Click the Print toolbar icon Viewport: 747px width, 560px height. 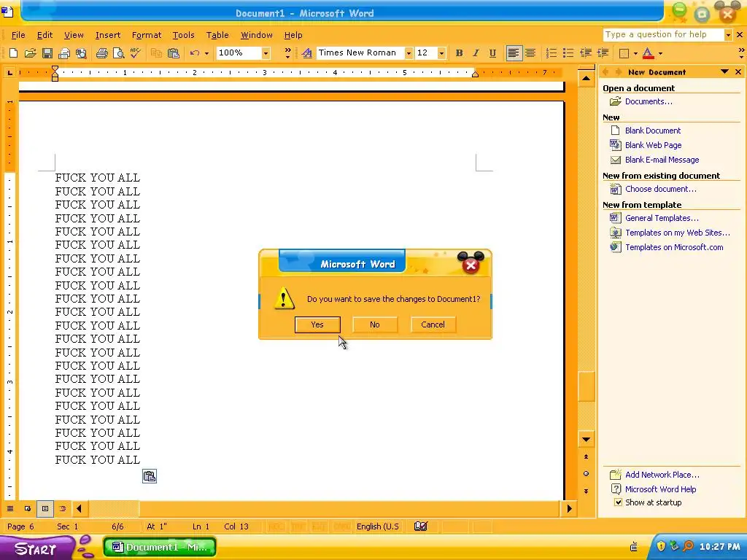coord(101,52)
